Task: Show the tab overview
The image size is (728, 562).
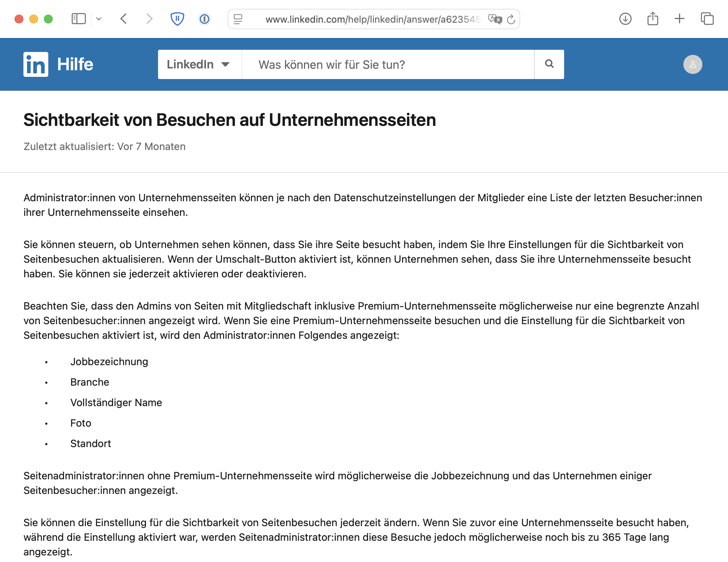Action: pyautogui.click(x=707, y=19)
